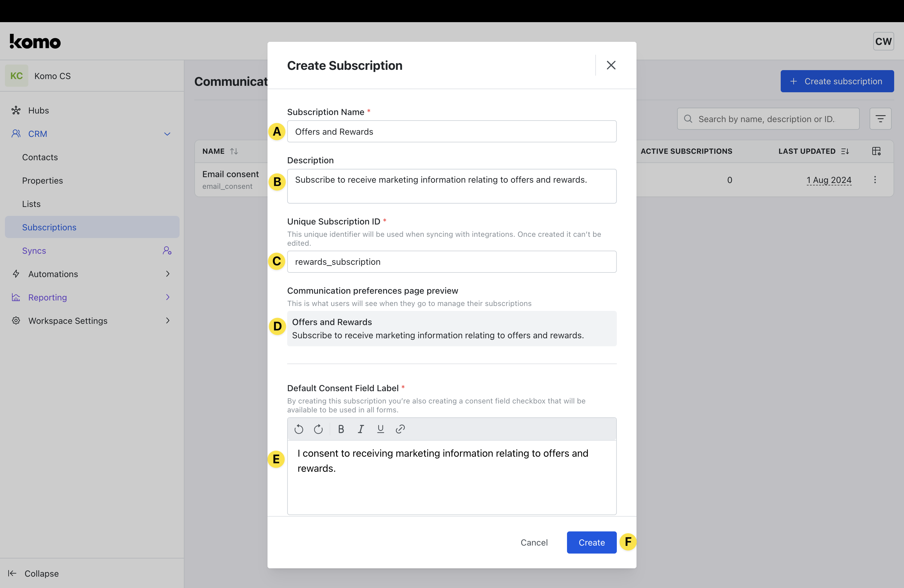Click the Redo icon in consent editor
Viewport: 904px width, 588px height.
tap(318, 429)
